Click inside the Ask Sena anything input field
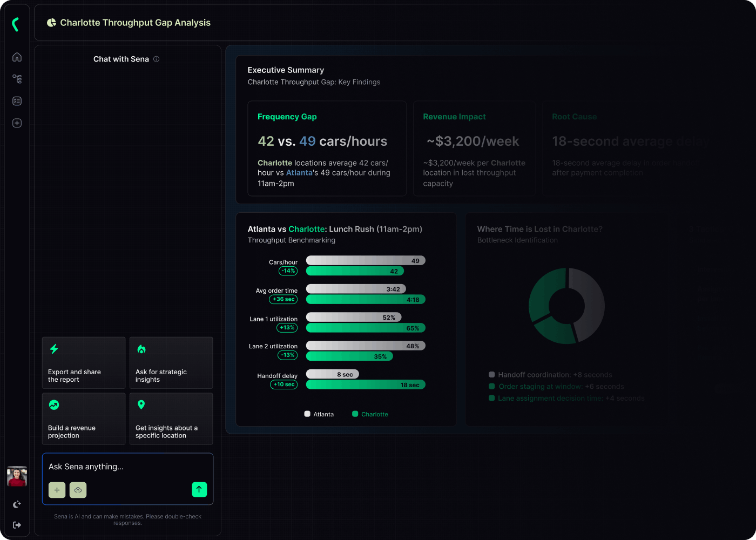The width and height of the screenshot is (756, 540). (x=127, y=467)
